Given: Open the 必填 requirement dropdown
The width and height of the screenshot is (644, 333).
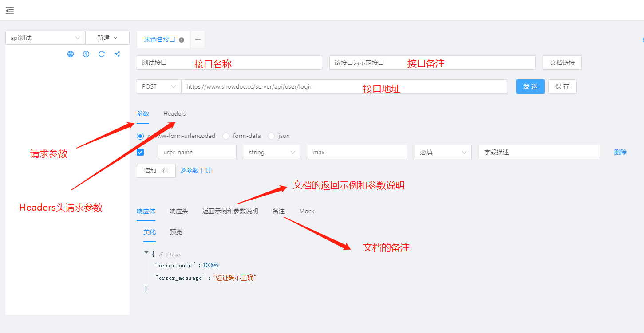Looking at the screenshot, I should pos(443,152).
